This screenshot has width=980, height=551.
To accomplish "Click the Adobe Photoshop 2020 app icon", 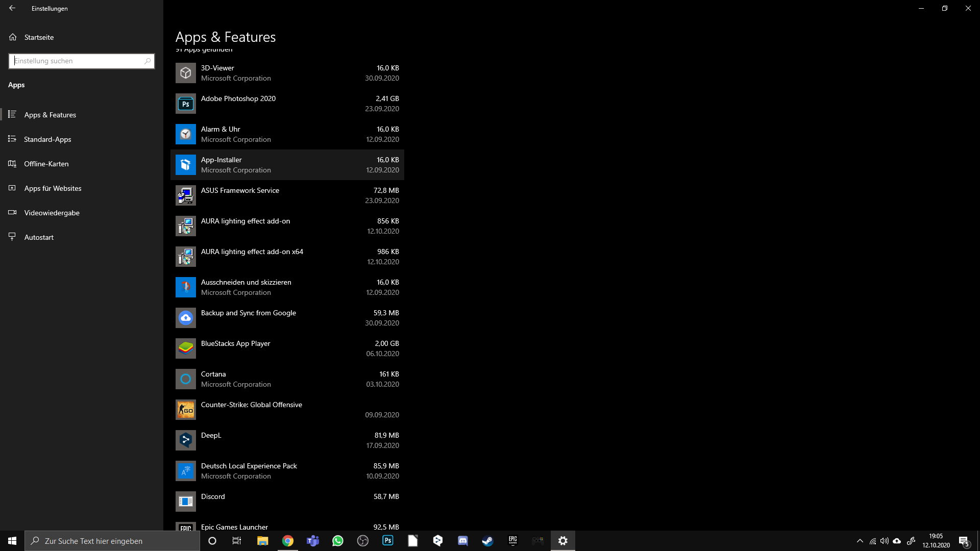I will (185, 104).
